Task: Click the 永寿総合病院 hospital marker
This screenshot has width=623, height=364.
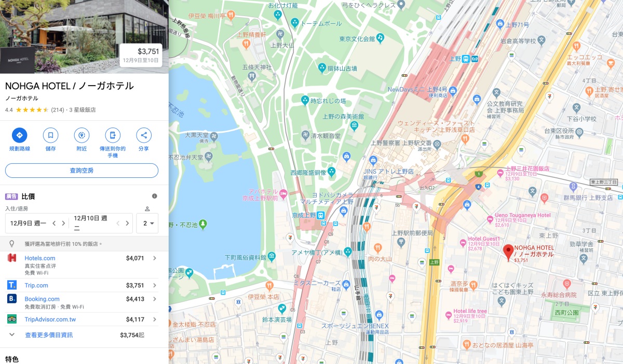Action: [x=566, y=284]
